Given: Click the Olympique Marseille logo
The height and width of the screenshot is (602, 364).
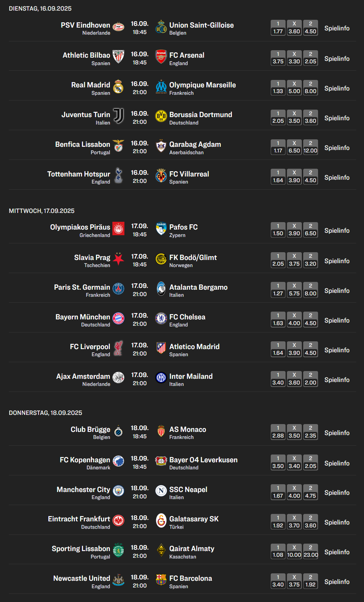Looking at the screenshot, I should (x=161, y=87).
